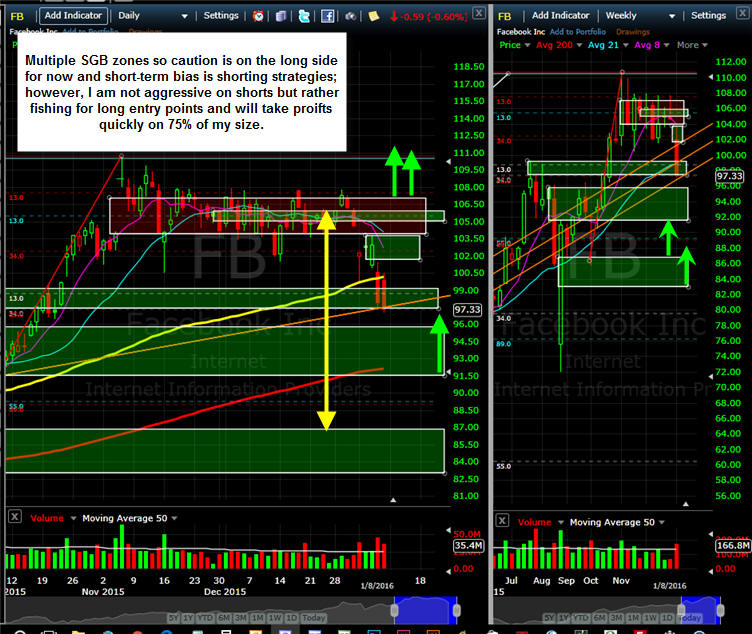Open Settings in the weekly chart toolbar
752x634 pixels.
(708, 16)
